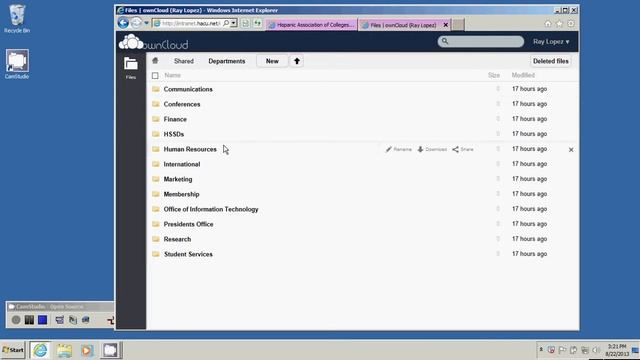Click CamStudio SWF producer icon
The width and height of the screenshot is (640, 360).
coord(86,320)
